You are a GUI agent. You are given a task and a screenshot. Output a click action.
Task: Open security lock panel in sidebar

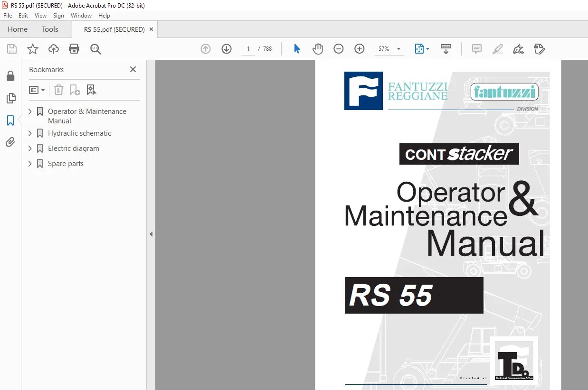(10, 76)
